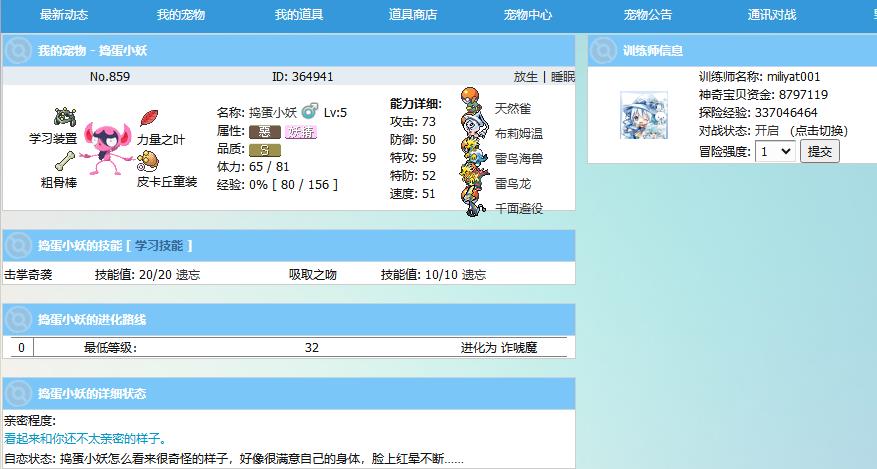The image size is (877, 469).
Task: Click the S quality badge
Action: 265,150
